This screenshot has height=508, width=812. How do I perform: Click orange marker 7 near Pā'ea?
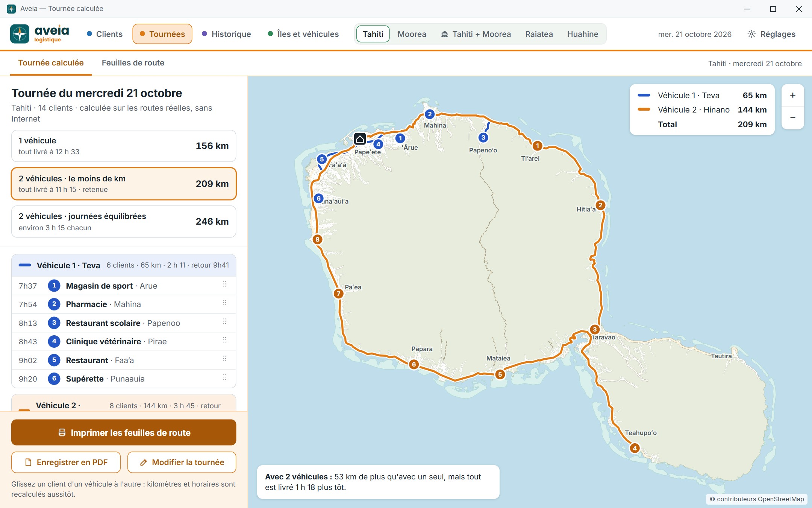339,294
